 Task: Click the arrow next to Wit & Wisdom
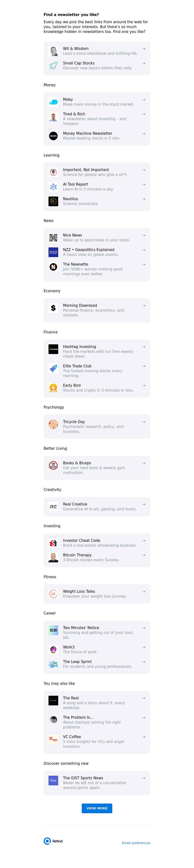(144, 49)
